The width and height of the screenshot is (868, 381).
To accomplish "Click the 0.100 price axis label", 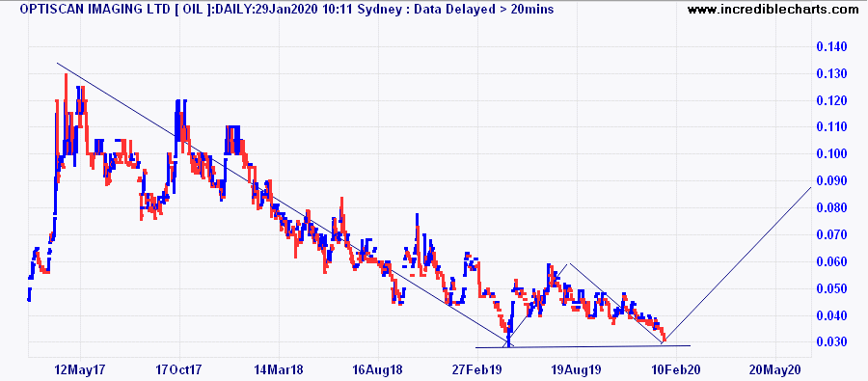I will 832,154.
